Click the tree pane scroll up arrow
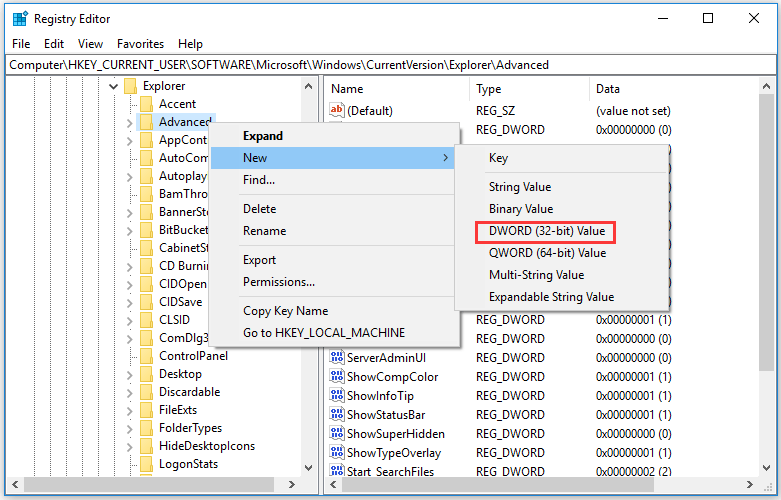 tap(308, 86)
